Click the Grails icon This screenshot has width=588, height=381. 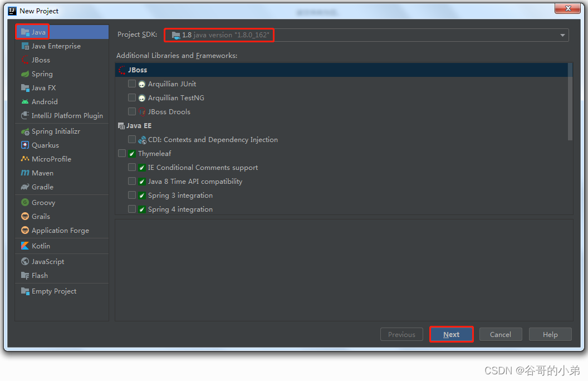pyautogui.click(x=25, y=216)
